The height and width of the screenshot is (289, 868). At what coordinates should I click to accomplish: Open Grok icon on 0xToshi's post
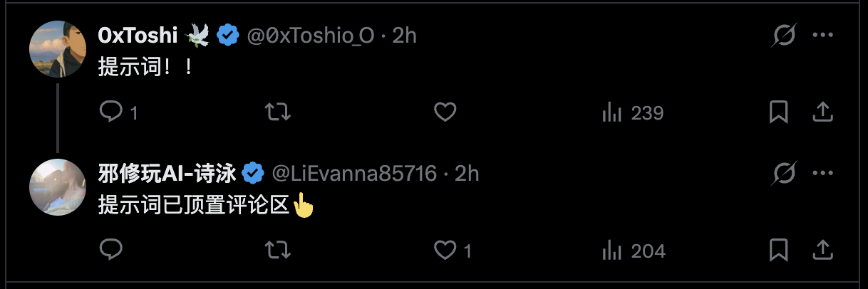coord(785,36)
